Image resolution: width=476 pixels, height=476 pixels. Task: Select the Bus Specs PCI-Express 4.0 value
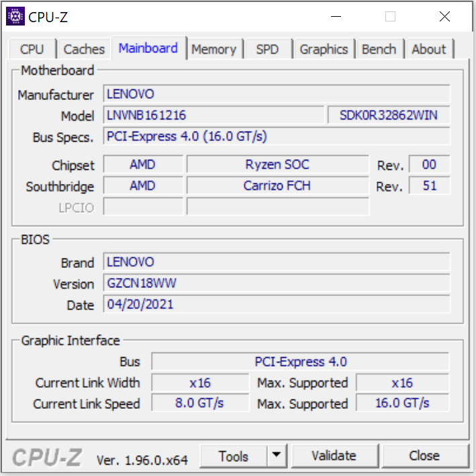click(277, 136)
